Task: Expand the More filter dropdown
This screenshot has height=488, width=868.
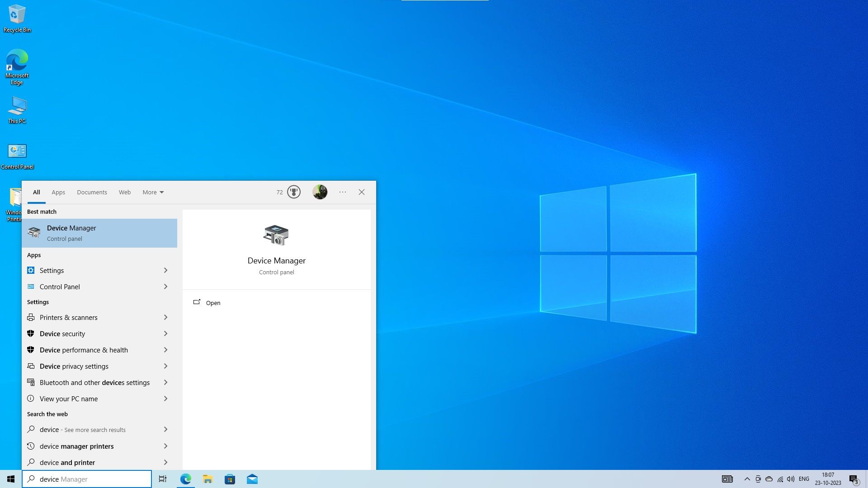Action: 153,192
